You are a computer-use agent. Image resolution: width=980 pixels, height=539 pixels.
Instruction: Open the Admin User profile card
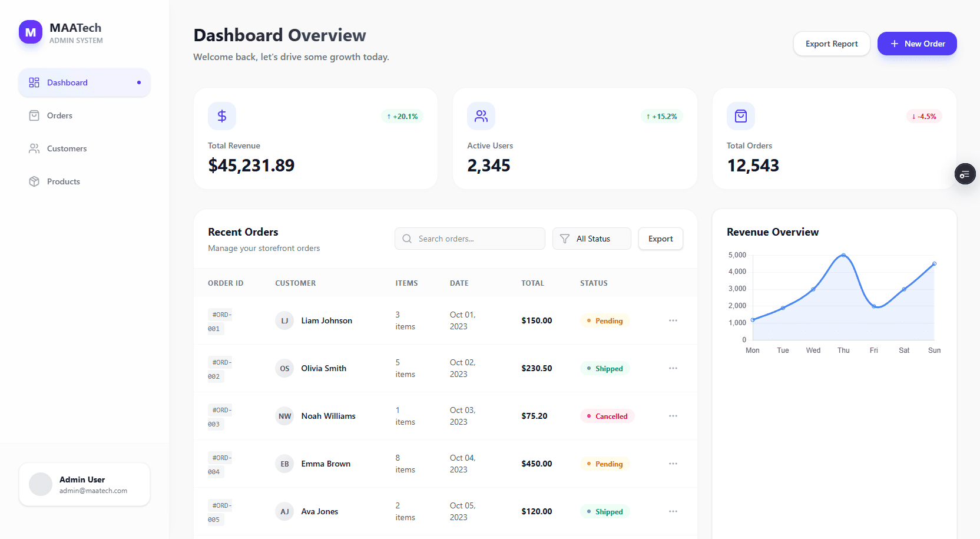pyautogui.click(x=93, y=484)
